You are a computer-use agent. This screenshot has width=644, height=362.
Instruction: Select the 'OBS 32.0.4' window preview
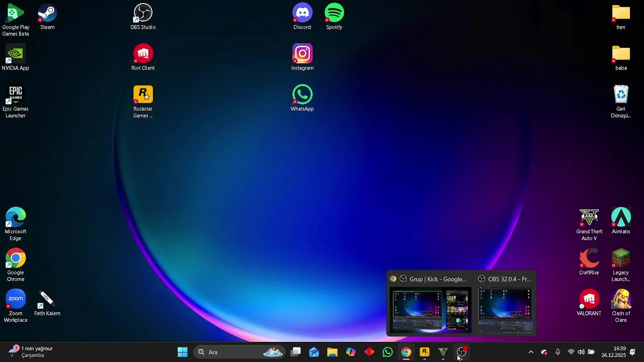505,304
